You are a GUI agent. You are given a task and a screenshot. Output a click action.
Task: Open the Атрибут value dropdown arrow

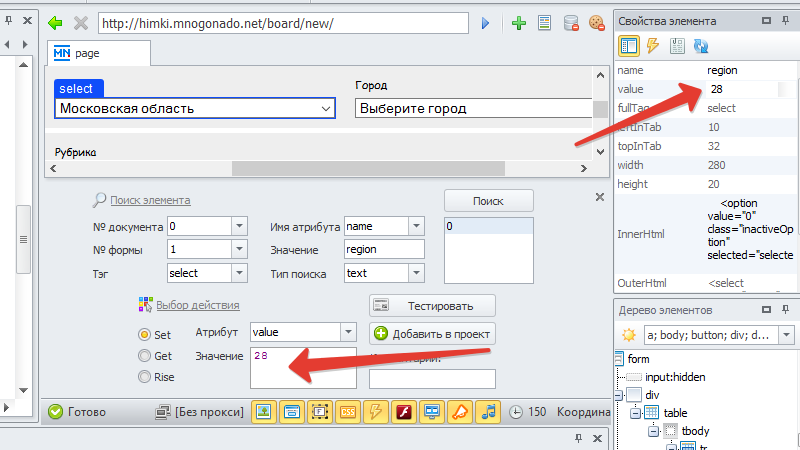pos(348,332)
